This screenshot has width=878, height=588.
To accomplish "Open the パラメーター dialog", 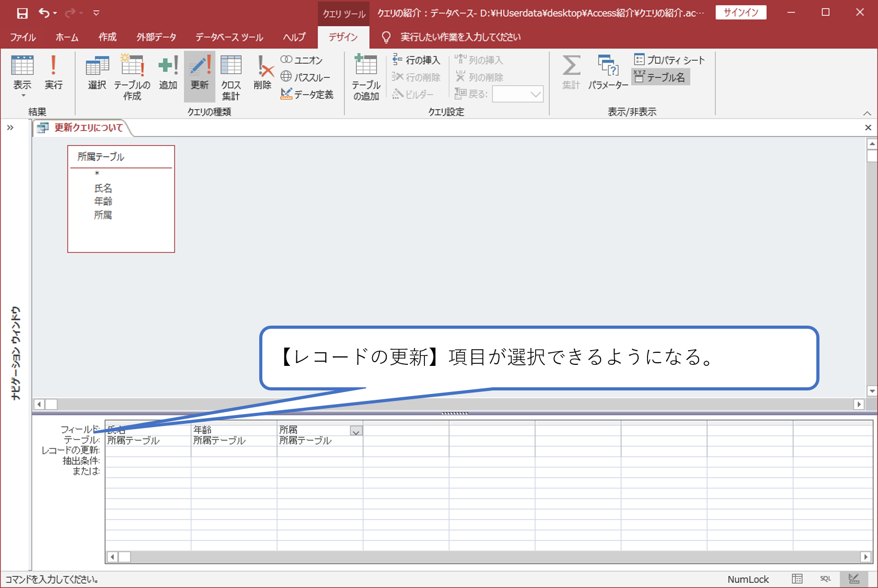I will (x=608, y=72).
